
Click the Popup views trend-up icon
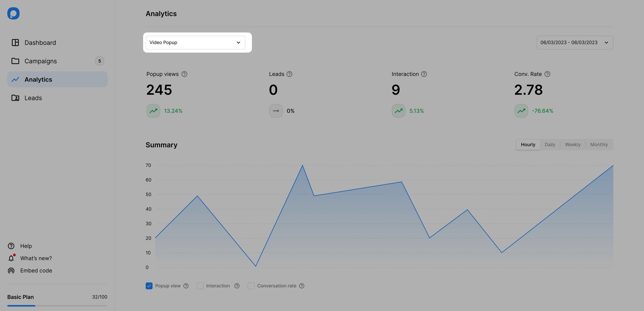pyautogui.click(x=153, y=111)
